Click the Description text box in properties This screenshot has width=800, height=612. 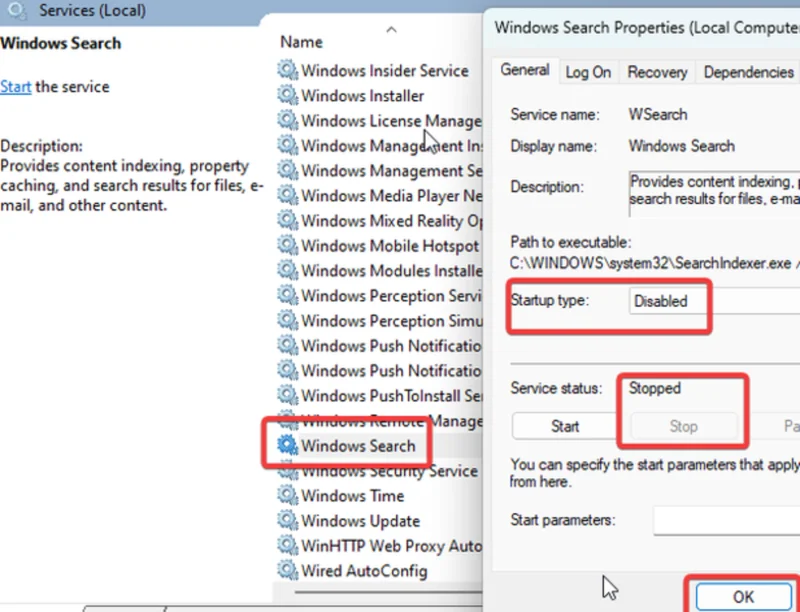[x=714, y=194]
